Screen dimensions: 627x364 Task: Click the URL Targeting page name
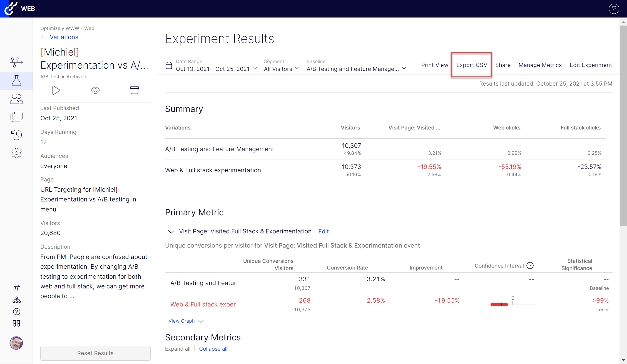(88, 200)
